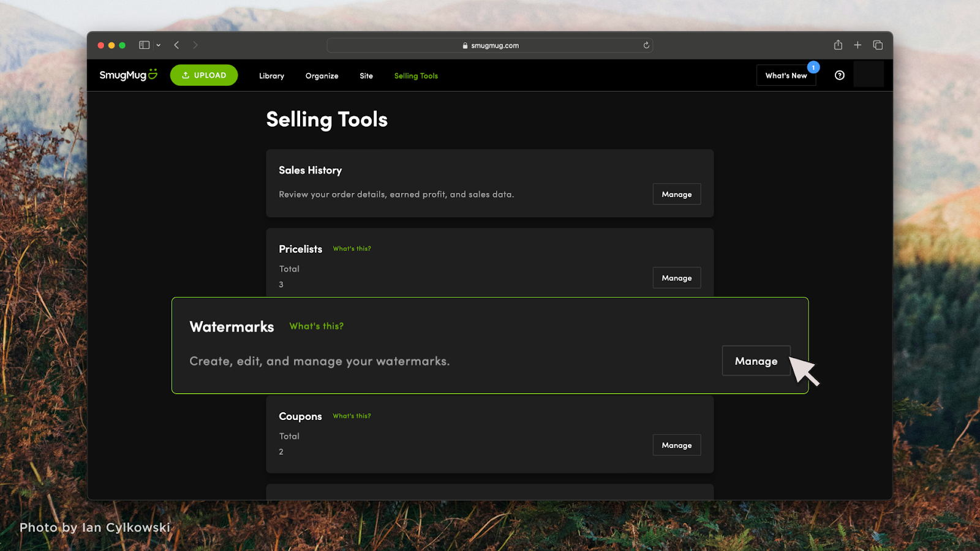Screen dimensions: 980x551
Task: Click the green Upload button
Action: click(x=204, y=75)
